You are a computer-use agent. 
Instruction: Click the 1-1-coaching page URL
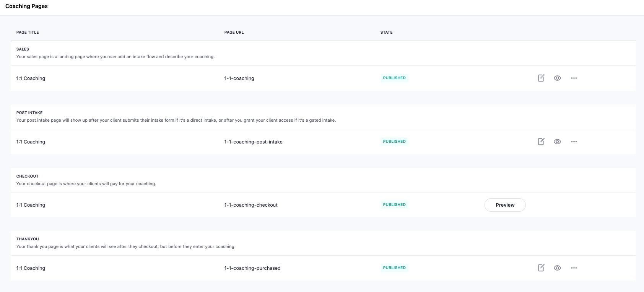click(x=239, y=78)
